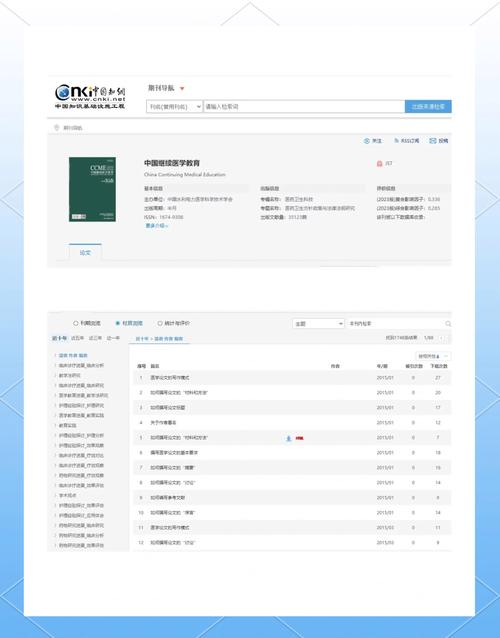
Task: Click the red JST badge icon
Action: point(380,163)
